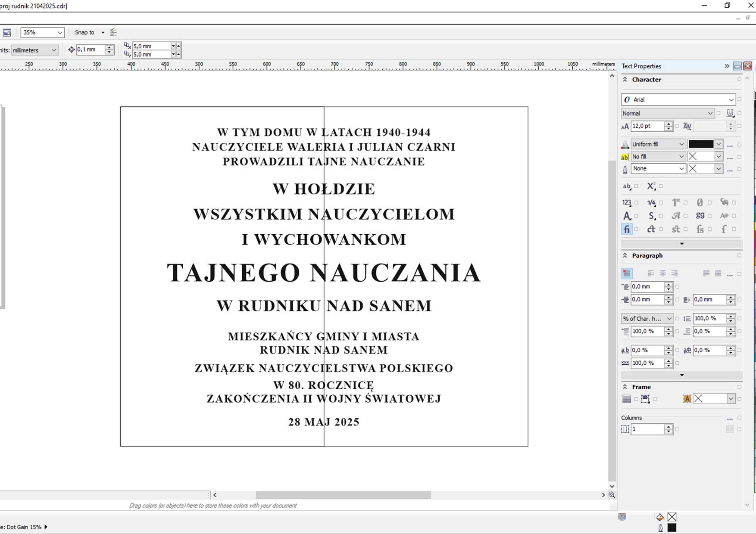Click the underline style icon
756x534 pixels.
[730, 113]
